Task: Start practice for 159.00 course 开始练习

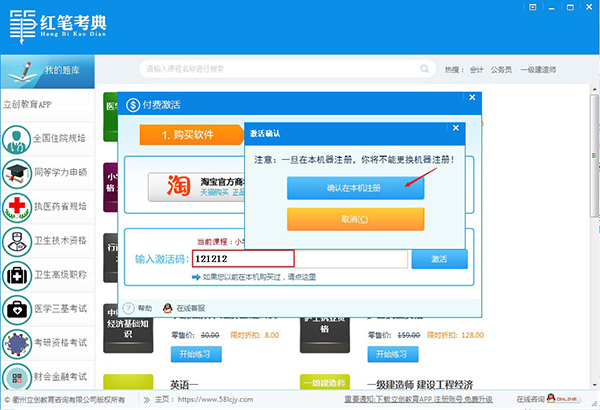Action: point(393,354)
